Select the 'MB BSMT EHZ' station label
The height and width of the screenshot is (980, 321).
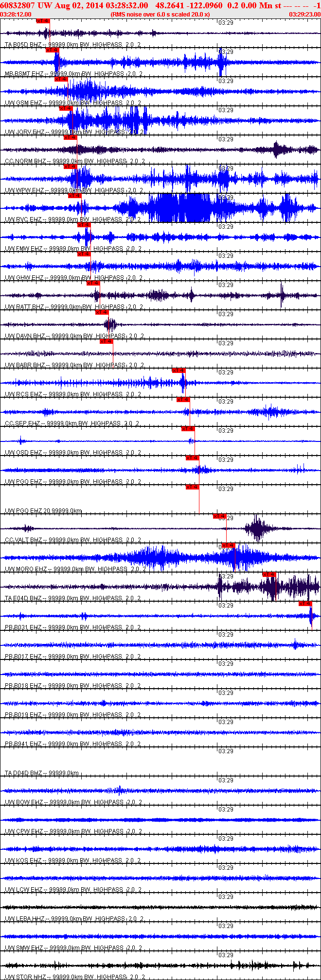[24, 74]
